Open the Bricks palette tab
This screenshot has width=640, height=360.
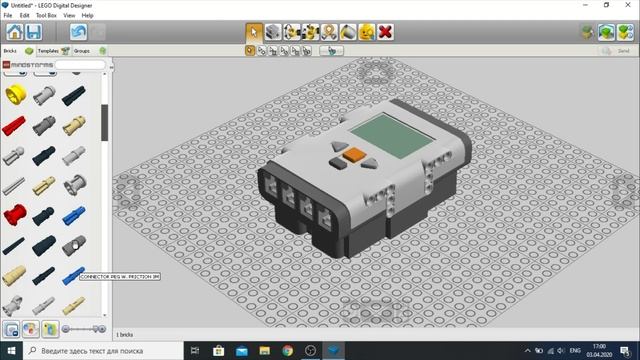coord(18,51)
